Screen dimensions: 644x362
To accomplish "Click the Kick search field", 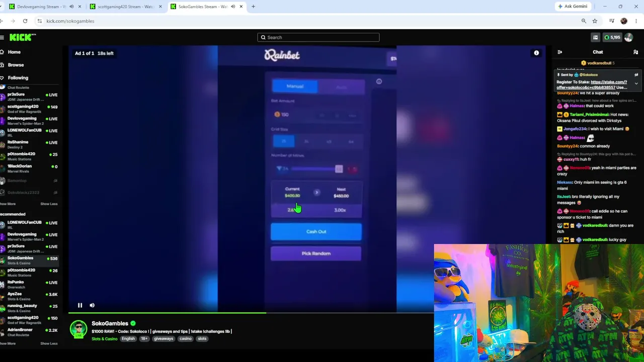I will [x=318, y=37].
